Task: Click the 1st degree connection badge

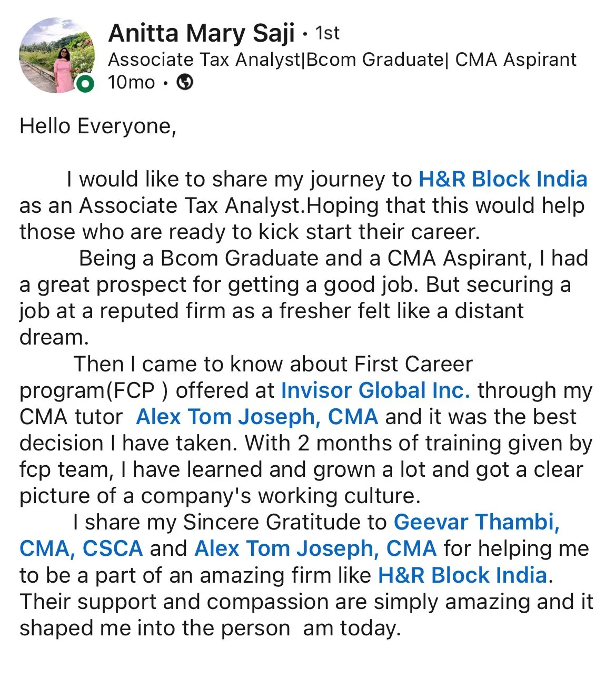Action: pyautogui.click(x=327, y=34)
